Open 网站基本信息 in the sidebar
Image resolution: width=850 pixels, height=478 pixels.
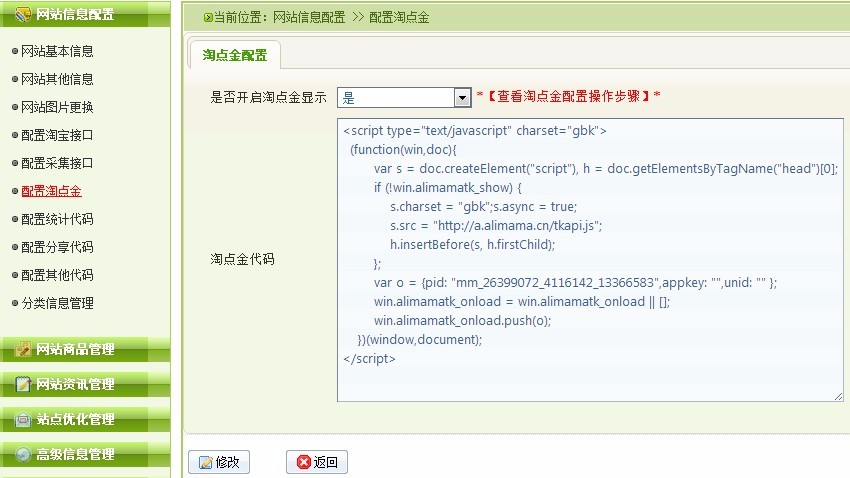(57, 51)
